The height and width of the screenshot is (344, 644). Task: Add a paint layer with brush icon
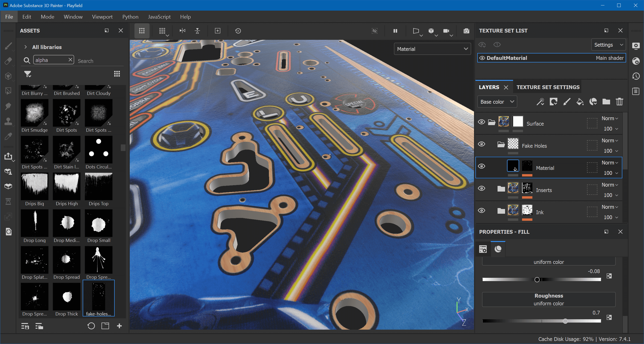pyautogui.click(x=567, y=102)
